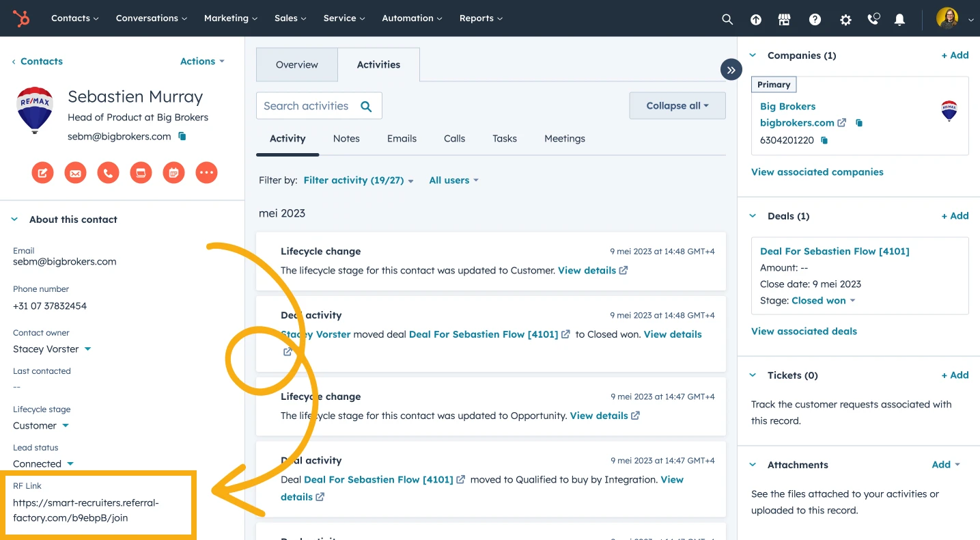The width and height of the screenshot is (980, 540).
Task: Open the Collapse all dropdown
Action: 677,106
